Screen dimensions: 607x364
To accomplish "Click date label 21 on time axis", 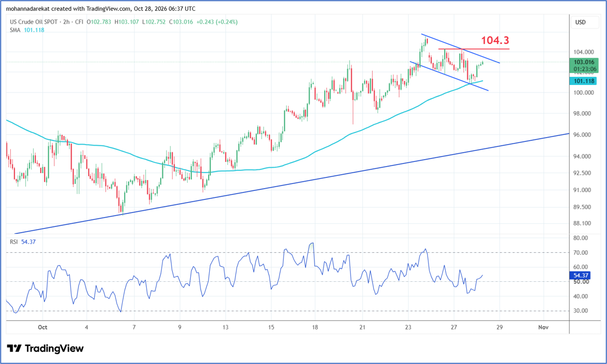I will (x=362, y=327).
